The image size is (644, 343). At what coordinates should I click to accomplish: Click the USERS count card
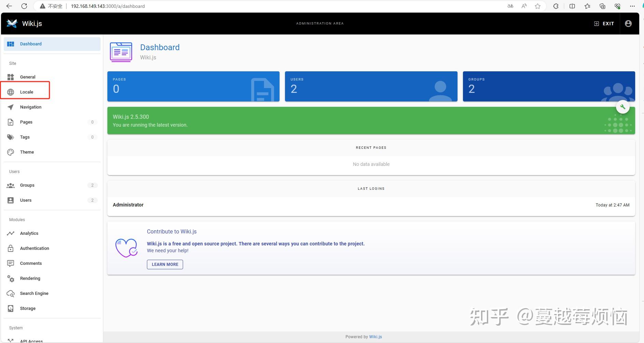(x=371, y=86)
